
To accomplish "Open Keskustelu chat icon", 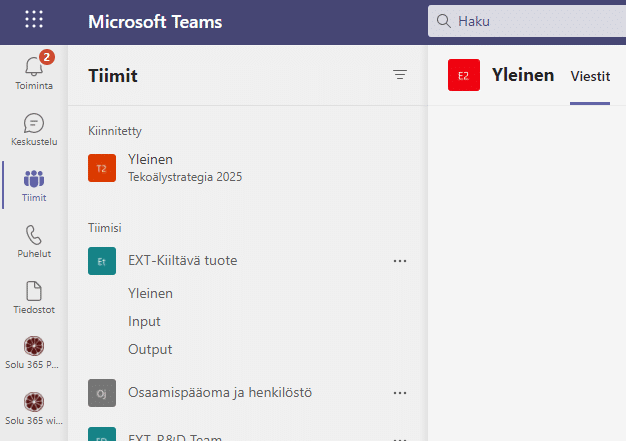I will click(34, 123).
